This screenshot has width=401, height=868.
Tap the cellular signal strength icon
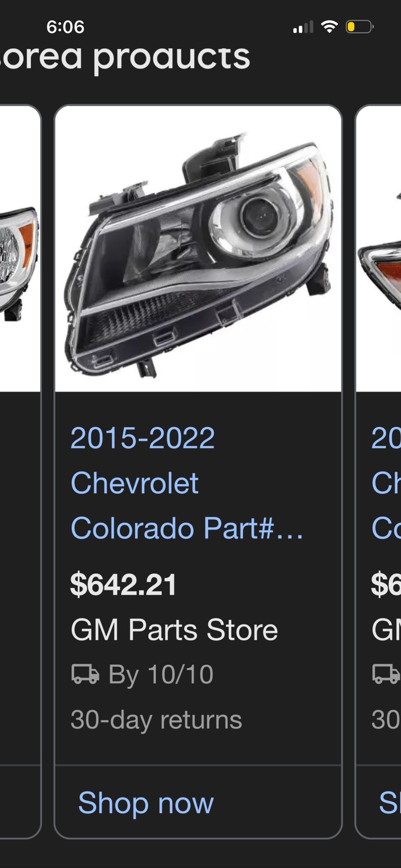pos(303,27)
